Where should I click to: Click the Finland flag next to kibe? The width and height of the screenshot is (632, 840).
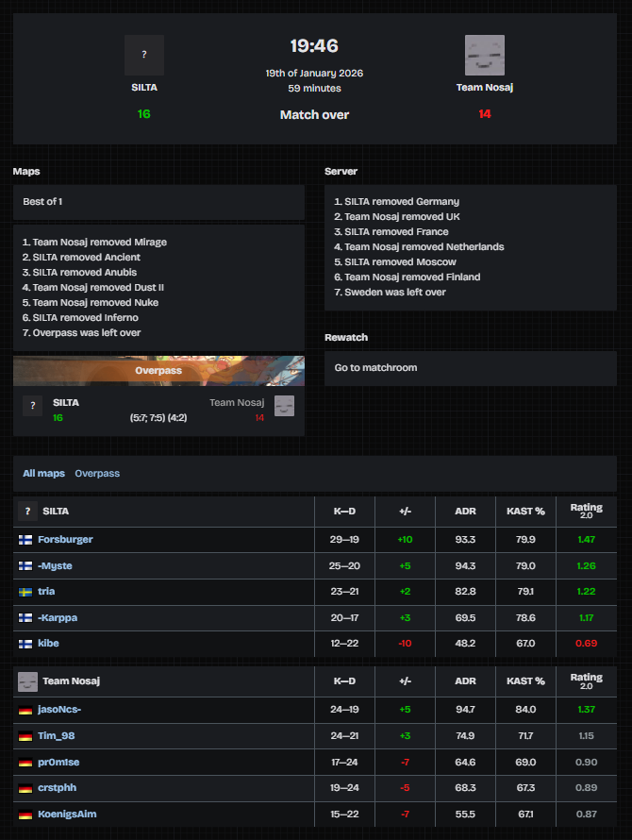[x=25, y=644]
